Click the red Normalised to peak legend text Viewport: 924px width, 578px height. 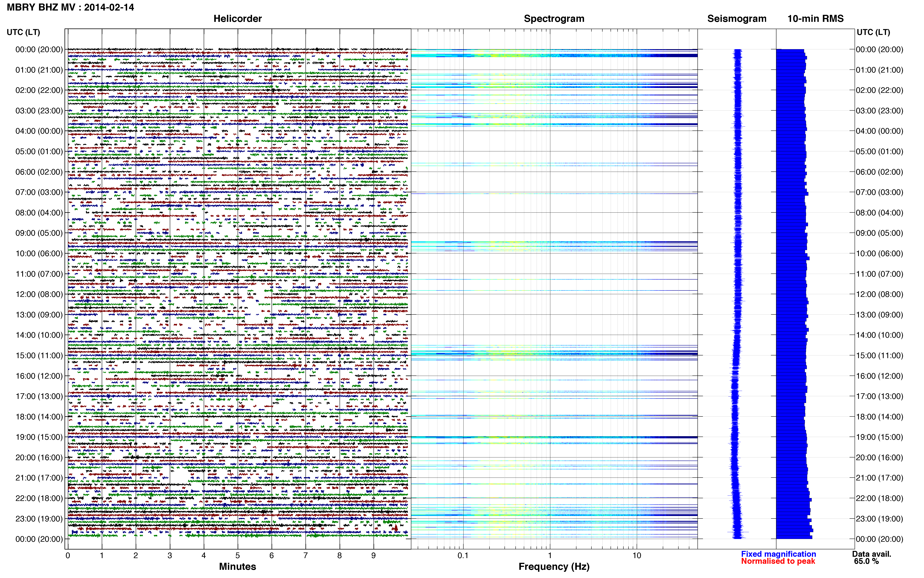[778, 561]
